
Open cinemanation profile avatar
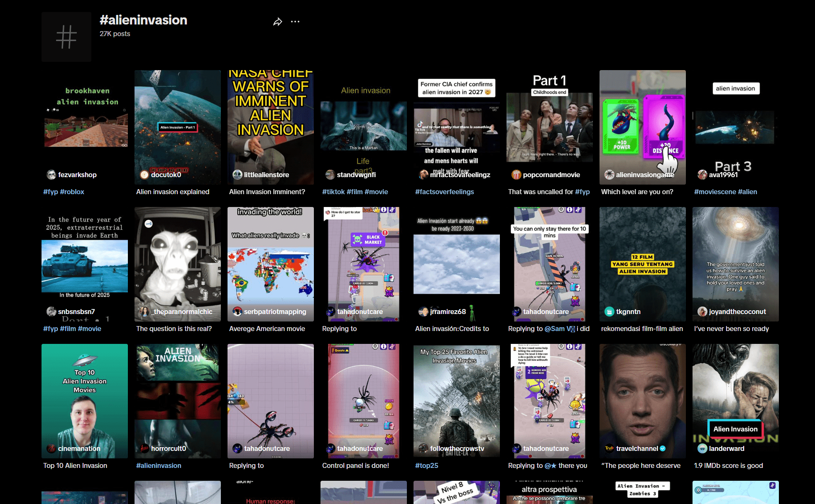[51, 448]
